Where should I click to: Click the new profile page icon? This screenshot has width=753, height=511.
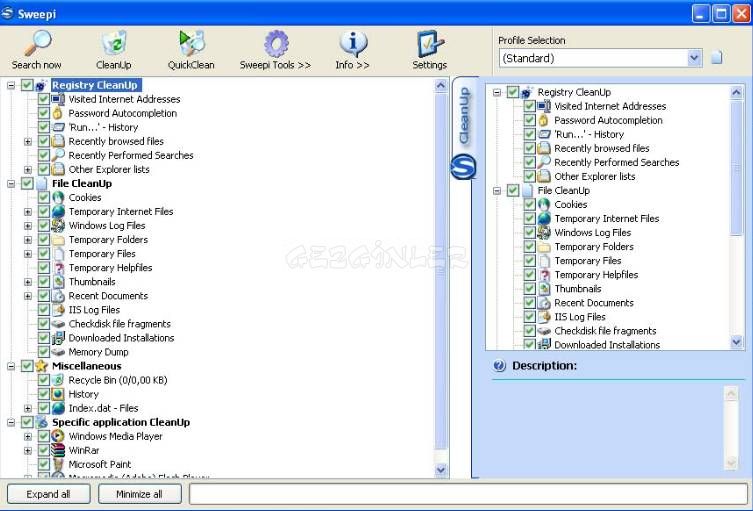tap(717, 58)
